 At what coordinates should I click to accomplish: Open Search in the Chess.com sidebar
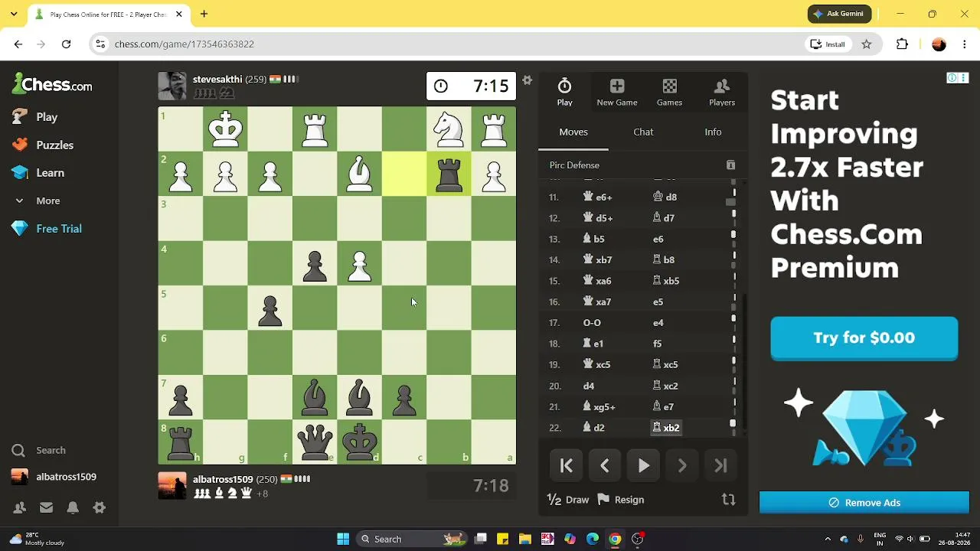[x=39, y=450]
